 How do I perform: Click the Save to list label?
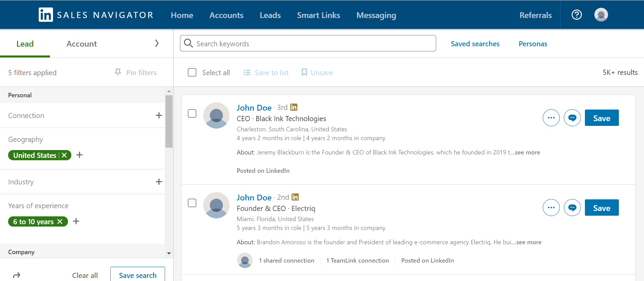[272, 72]
